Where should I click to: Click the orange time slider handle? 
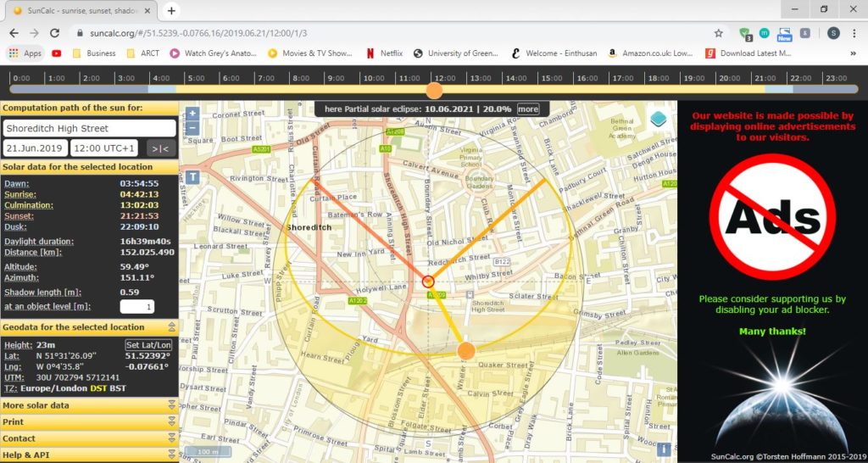(435, 90)
